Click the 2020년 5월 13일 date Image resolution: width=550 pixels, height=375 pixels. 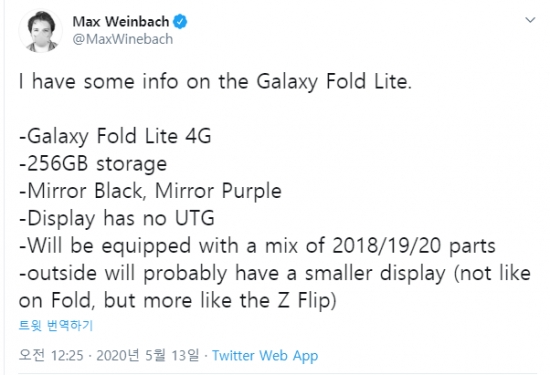pos(147,355)
